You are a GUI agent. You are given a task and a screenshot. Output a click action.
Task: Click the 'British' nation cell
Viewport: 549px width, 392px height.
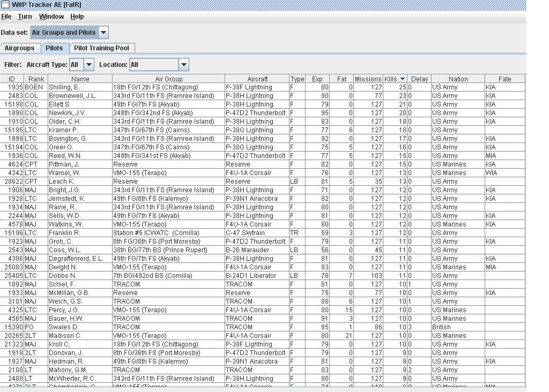pyautogui.click(x=458, y=327)
